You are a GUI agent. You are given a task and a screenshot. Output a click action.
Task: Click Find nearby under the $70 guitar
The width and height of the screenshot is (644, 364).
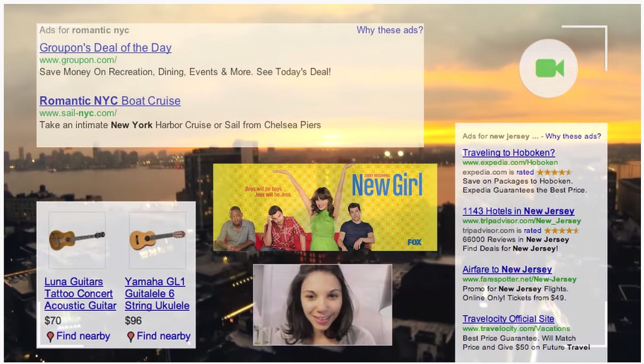83,336
